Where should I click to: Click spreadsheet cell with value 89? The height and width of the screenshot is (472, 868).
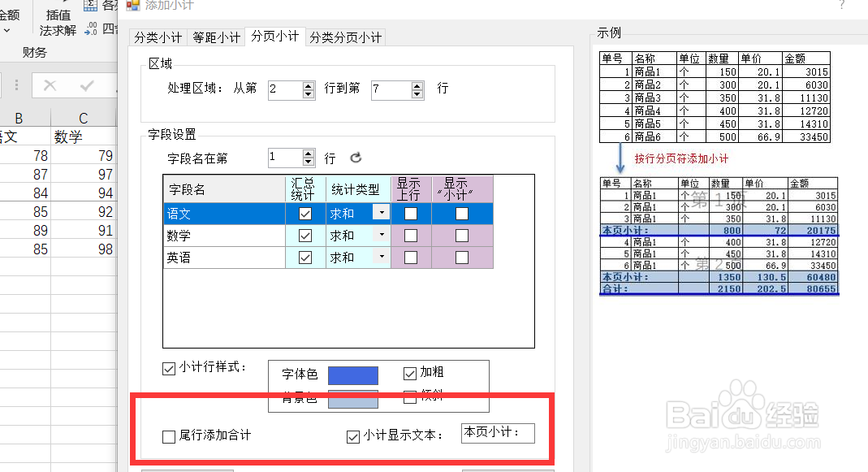pos(25,231)
